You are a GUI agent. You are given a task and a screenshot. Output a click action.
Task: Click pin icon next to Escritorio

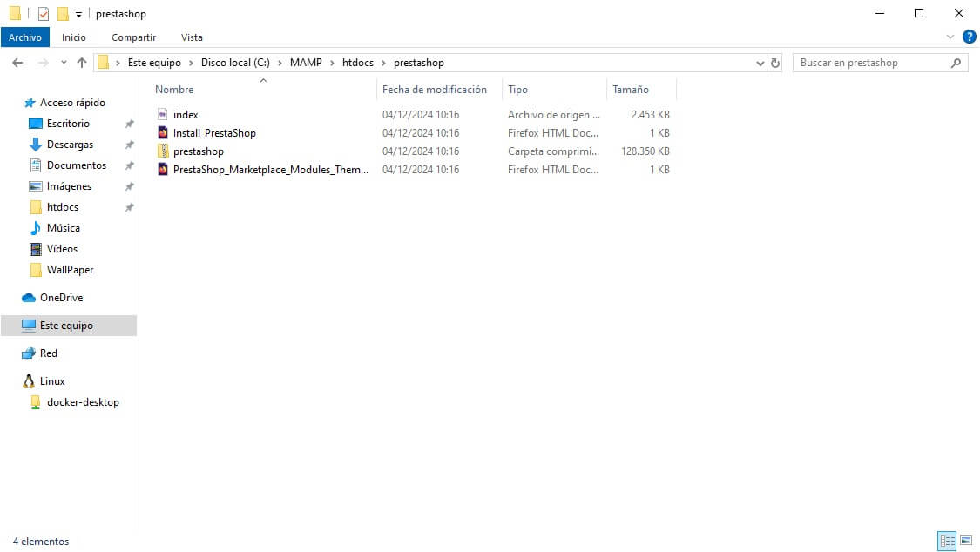(x=130, y=124)
